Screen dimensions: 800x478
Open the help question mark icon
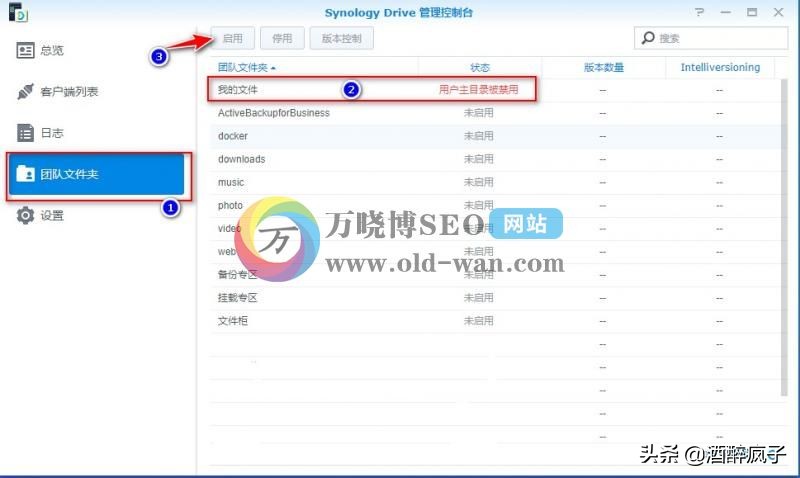click(699, 12)
